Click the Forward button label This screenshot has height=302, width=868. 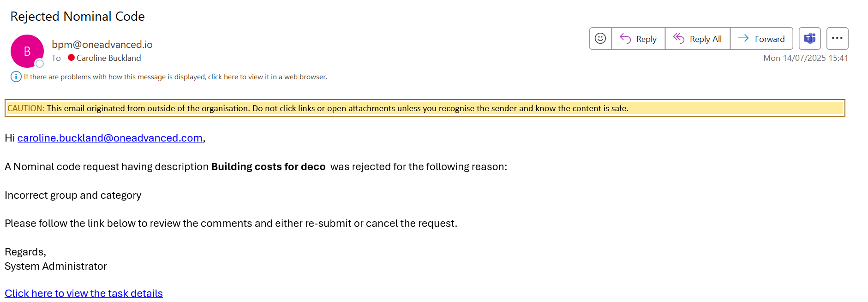(x=770, y=39)
